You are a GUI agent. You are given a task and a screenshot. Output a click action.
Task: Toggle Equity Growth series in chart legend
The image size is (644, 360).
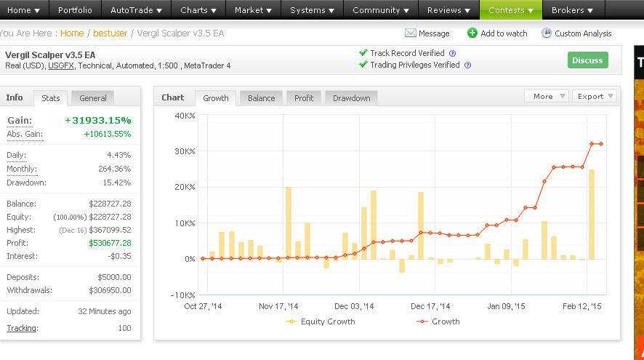coord(321,321)
